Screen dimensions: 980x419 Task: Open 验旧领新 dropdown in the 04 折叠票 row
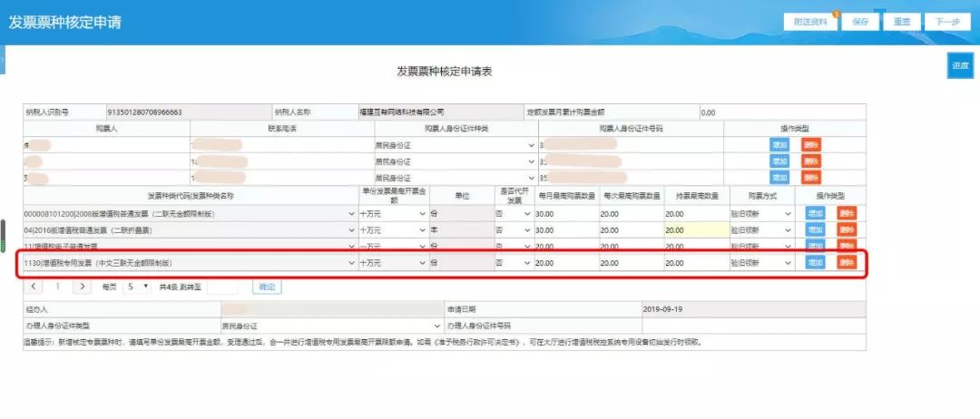(x=788, y=230)
